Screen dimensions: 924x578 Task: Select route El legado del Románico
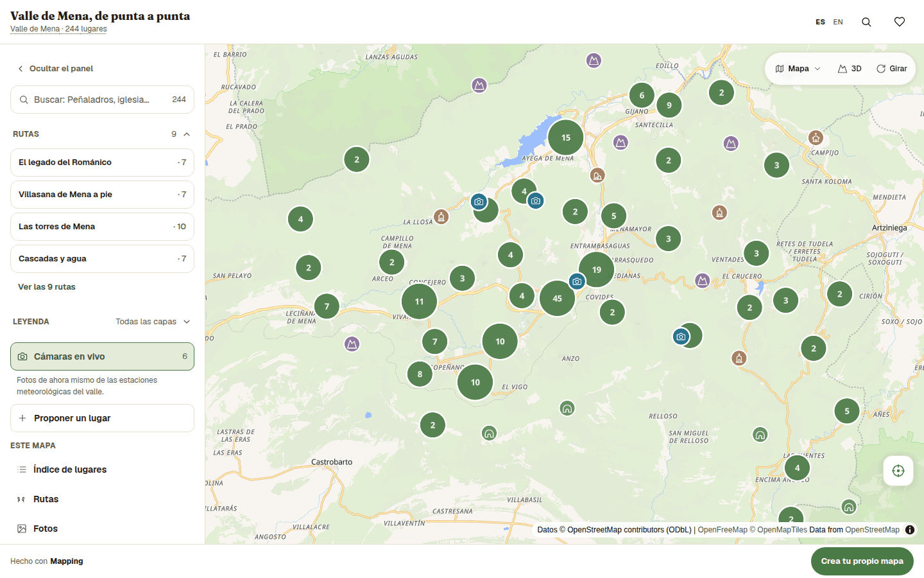point(102,162)
